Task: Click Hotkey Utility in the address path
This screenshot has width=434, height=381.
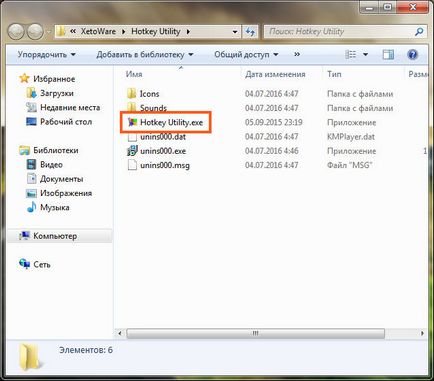Action: (x=156, y=32)
